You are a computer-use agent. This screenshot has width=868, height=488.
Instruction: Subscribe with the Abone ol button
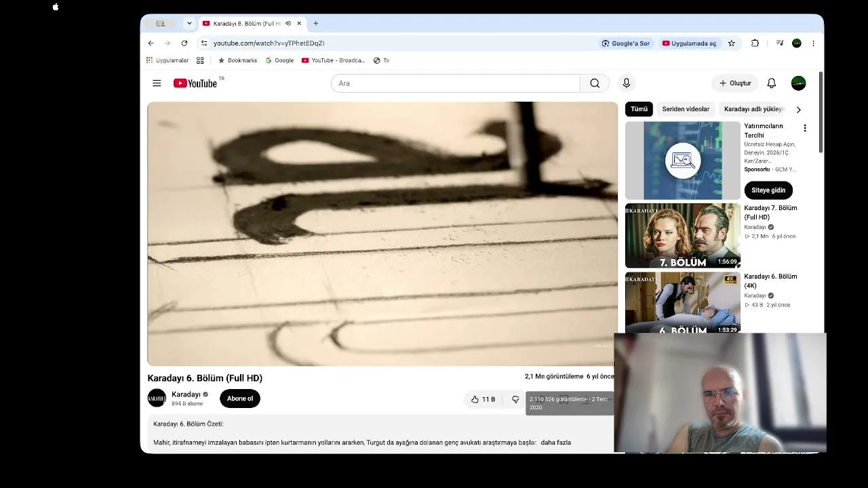[x=239, y=399]
